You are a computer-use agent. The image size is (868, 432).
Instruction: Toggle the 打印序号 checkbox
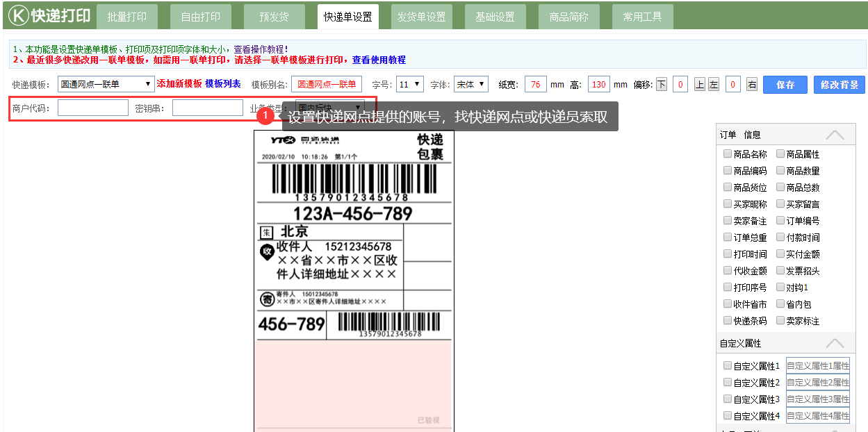[x=727, y=288]
